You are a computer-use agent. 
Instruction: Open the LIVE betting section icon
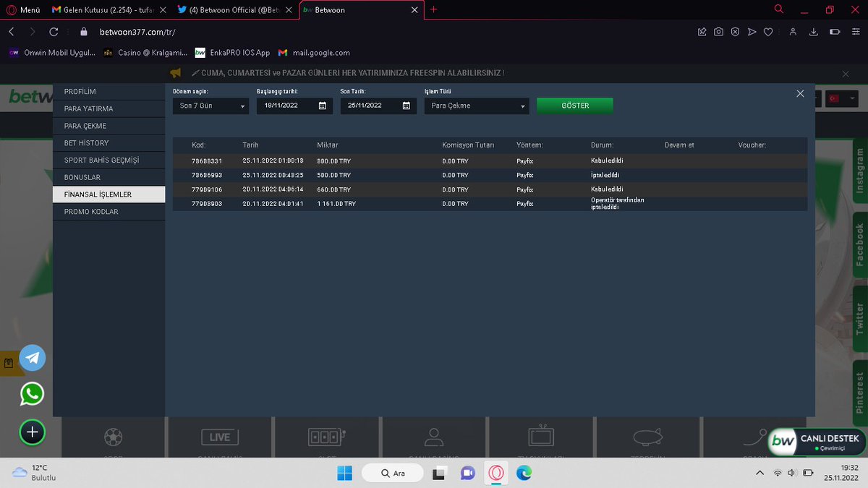tap(220, 437)
